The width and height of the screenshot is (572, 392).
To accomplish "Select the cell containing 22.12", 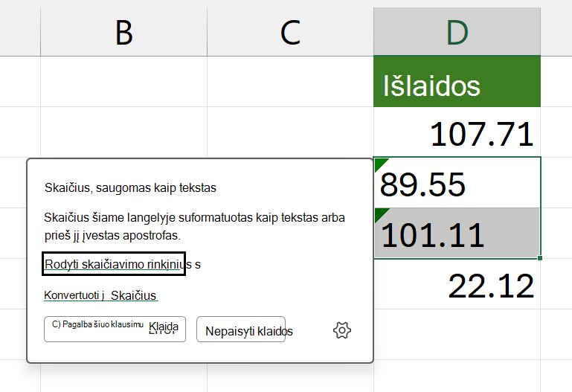I will (x=457, y=284).
